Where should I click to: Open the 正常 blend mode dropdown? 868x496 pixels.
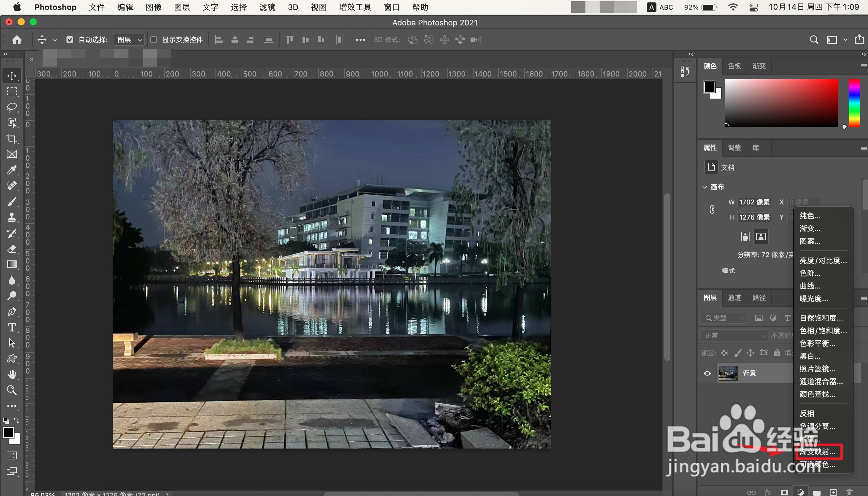[x=734, y=335]
